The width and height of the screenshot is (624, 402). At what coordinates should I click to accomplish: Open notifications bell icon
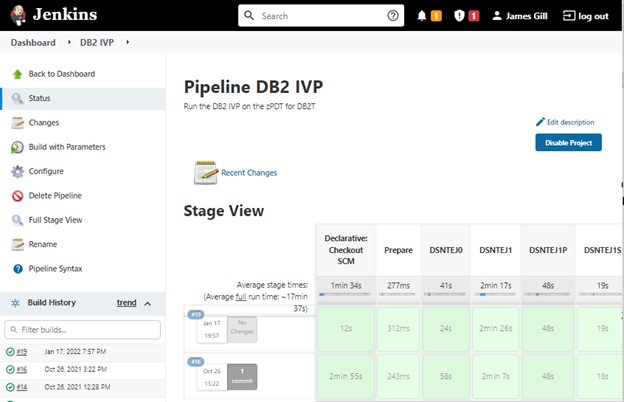[x=422, y=16]
